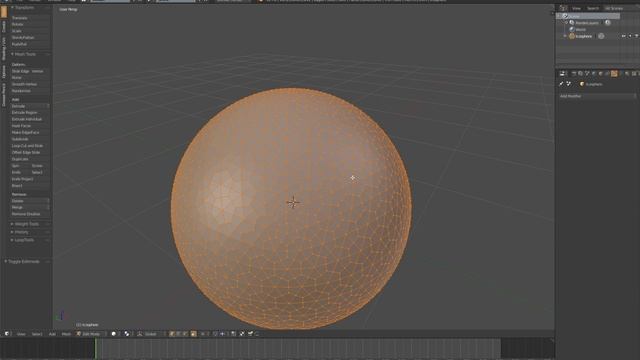Open the Merge dropdown under Remove
Image resolution: width=640 pixels, height=360 pixels.
(x=30, y=207)
